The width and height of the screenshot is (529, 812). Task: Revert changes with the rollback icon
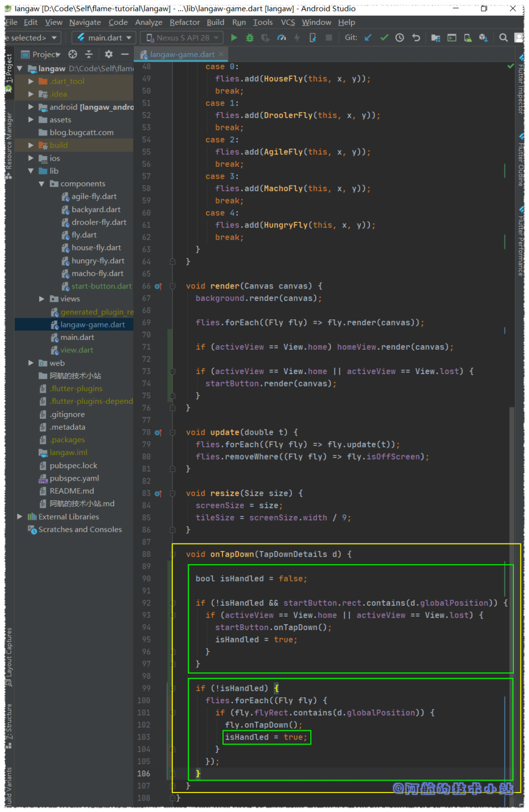[416, 38]
